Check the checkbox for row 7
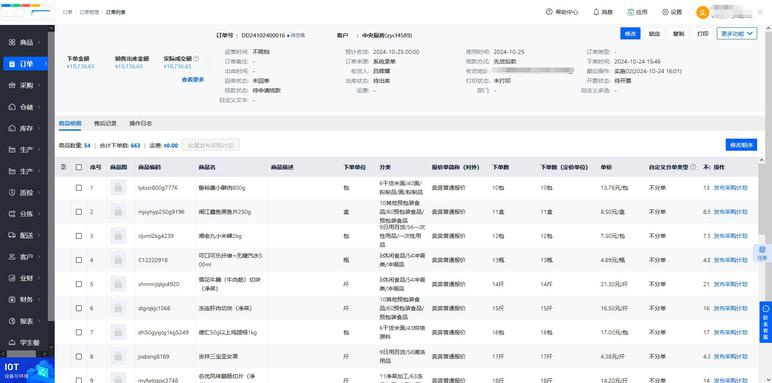 [79, 332]
